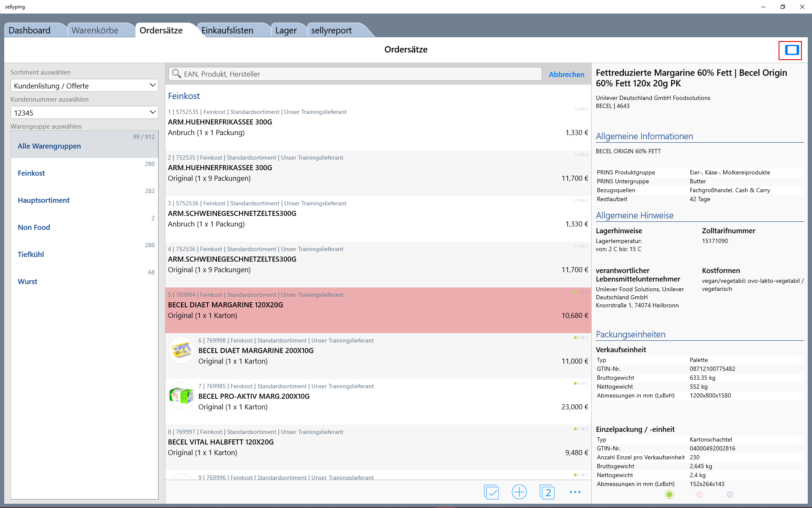Screen dimensions: 812x508
Task: Select the Feinkost Warengruppe
Action: (x=31, y=173)
